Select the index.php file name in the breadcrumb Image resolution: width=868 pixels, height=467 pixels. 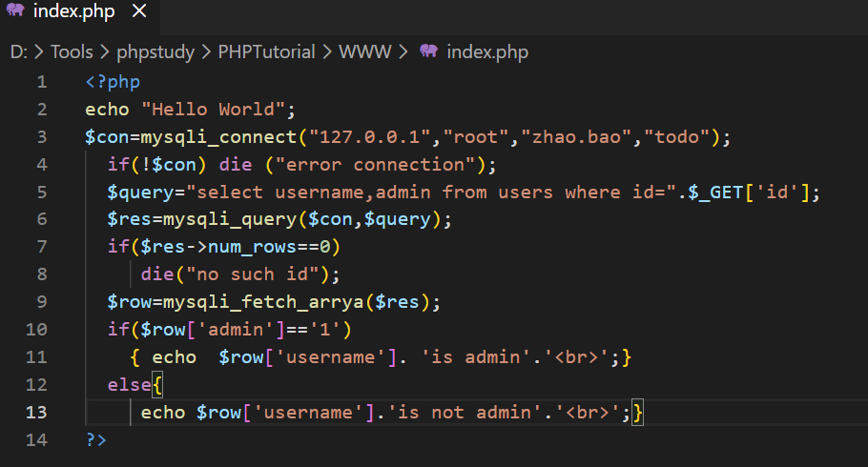click(x=486, y=51)
